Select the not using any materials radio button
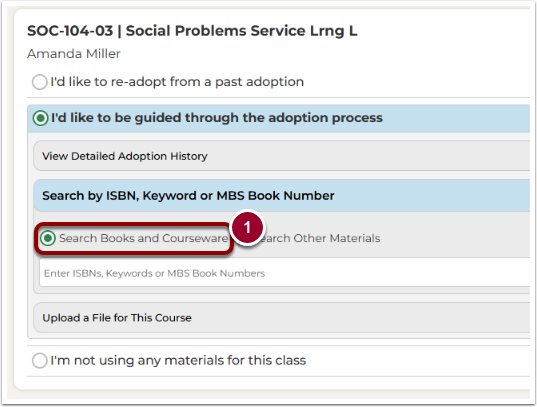Viewport: 537px width, 407px height. (x=39, y=361)
